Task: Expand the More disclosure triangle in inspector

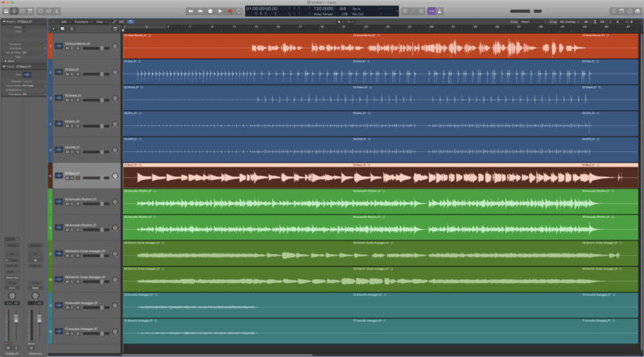Action: point(6,60)
